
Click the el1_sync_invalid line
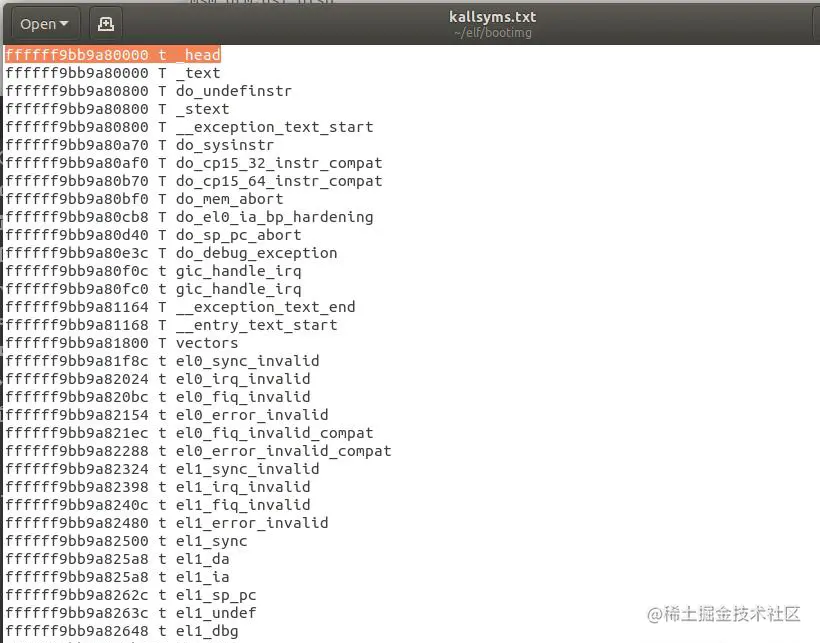pyautogui.click(x=162, y=469)
